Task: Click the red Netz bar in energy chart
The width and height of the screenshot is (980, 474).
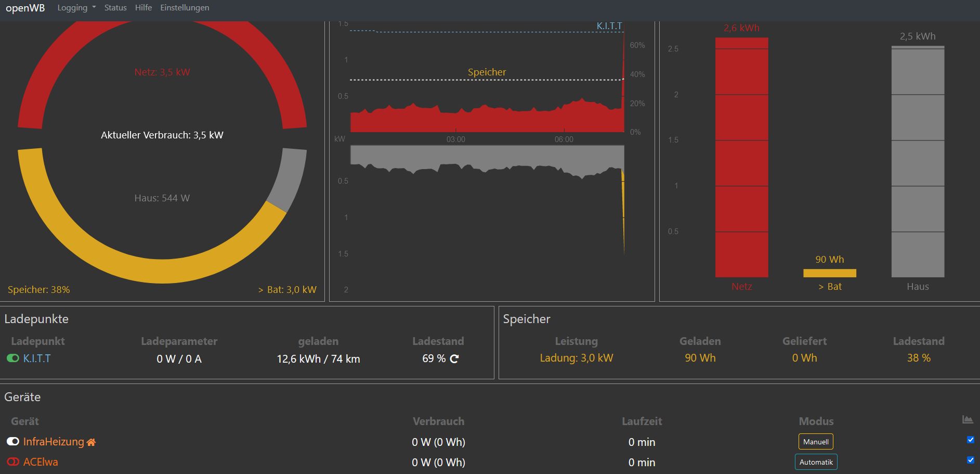Action: coord(741,156)
